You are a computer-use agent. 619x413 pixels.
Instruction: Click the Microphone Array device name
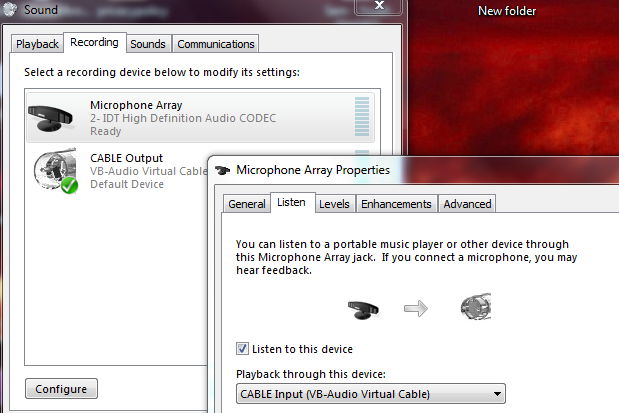(x=136, y=105)
